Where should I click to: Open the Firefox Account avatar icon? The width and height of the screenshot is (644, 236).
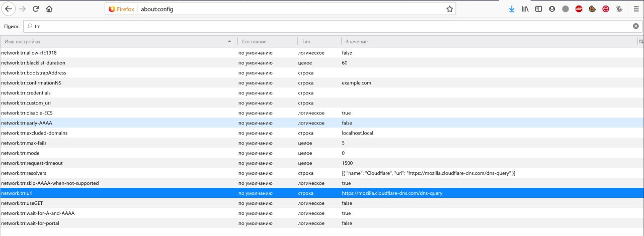552,9
